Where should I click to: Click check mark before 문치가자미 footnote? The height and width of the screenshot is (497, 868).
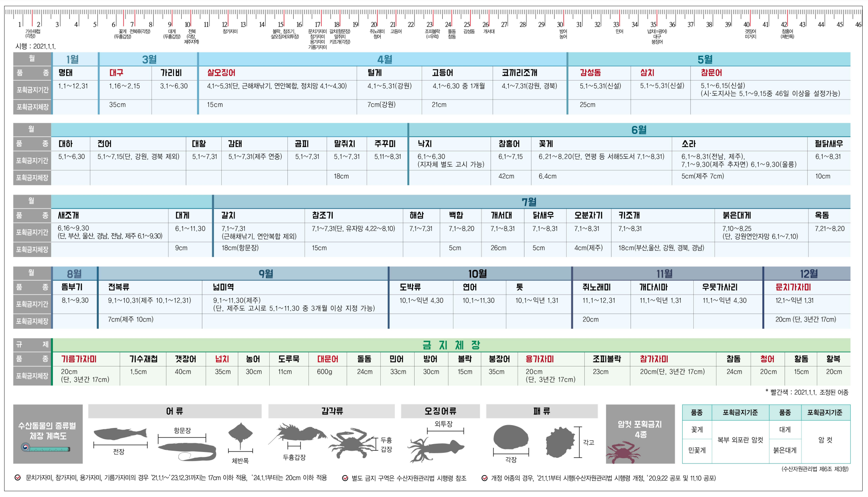18,478
